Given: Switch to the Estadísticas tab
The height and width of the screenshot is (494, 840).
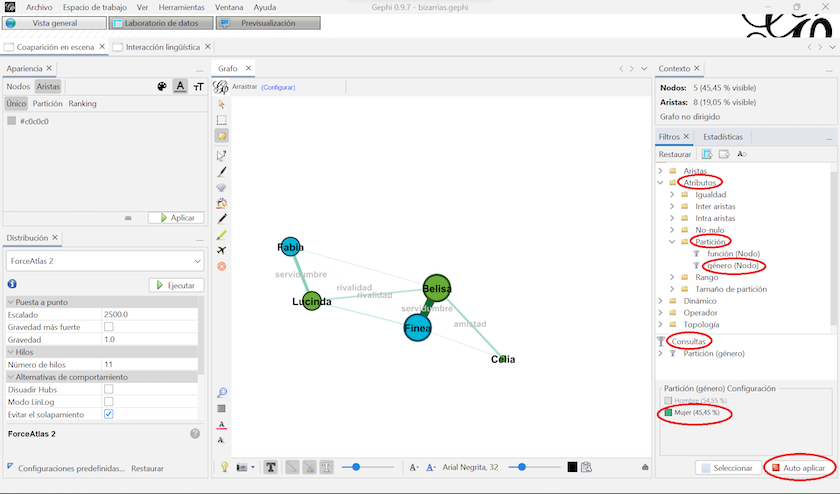Looking at the screenshot, I should tap(722, 136).
